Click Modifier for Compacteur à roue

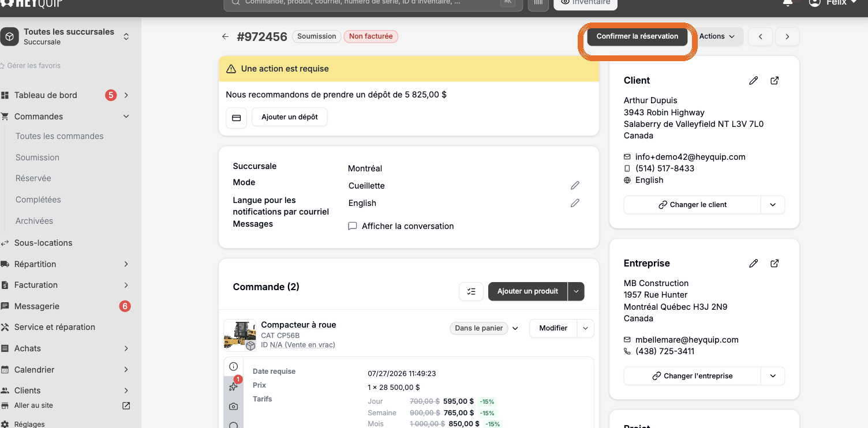click(553, 328)
